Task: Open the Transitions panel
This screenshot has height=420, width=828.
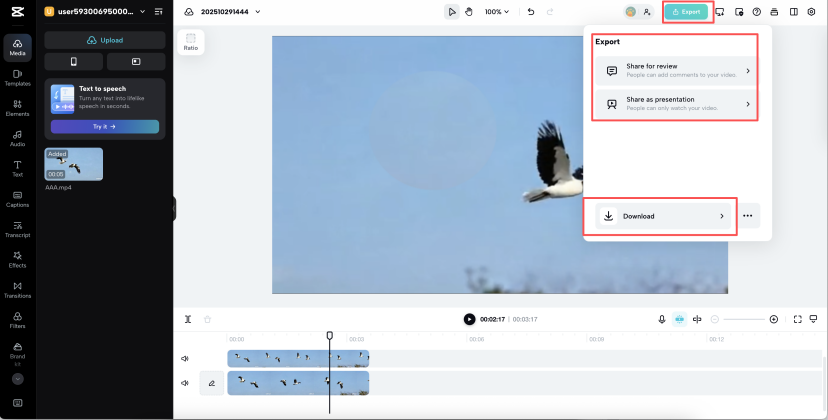Action: pos(17,290)
